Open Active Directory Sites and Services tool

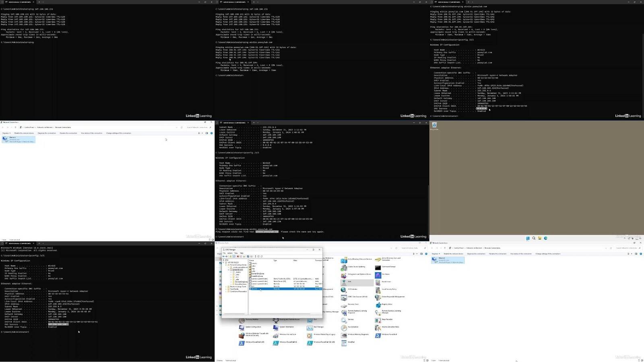pyautogui.click(x=356, y=259)
